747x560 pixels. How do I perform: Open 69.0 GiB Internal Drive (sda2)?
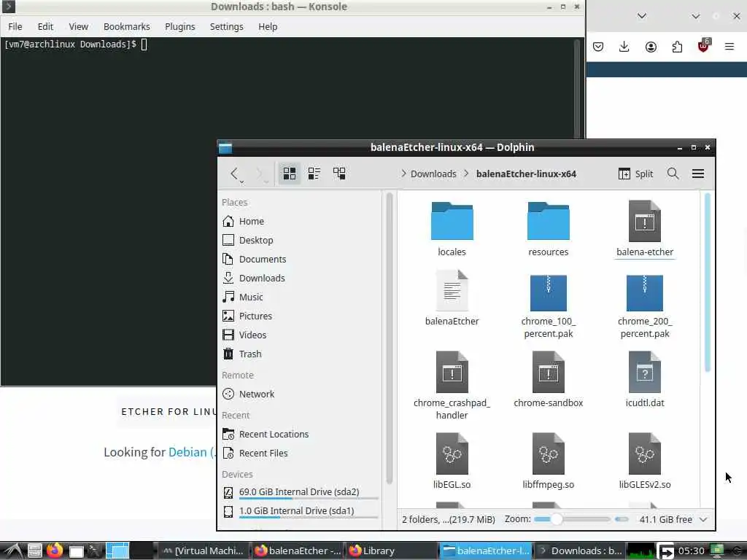pyautogui.click(x=300, y=492)
